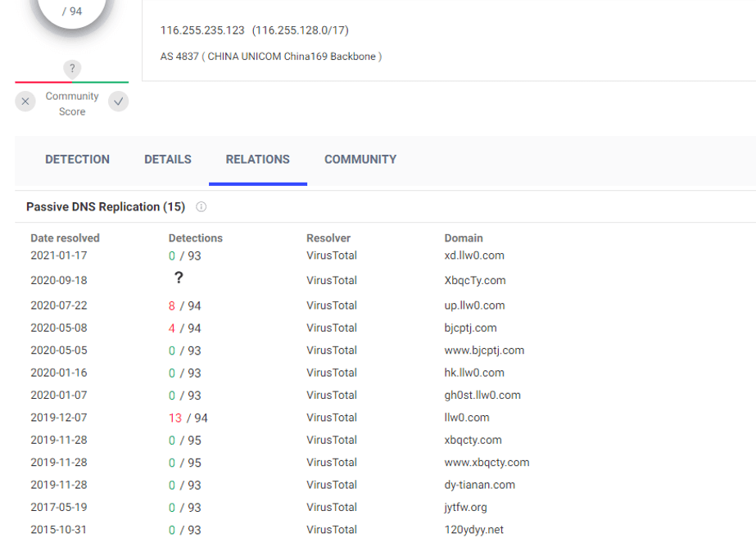Click the AS 4837 CHINA UNICOM text
Screen dimensions: 756x547
270,57
